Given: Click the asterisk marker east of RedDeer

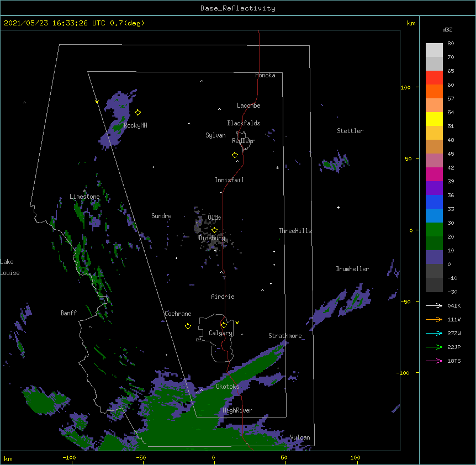Looking at the screenshot, I should 277,167.
